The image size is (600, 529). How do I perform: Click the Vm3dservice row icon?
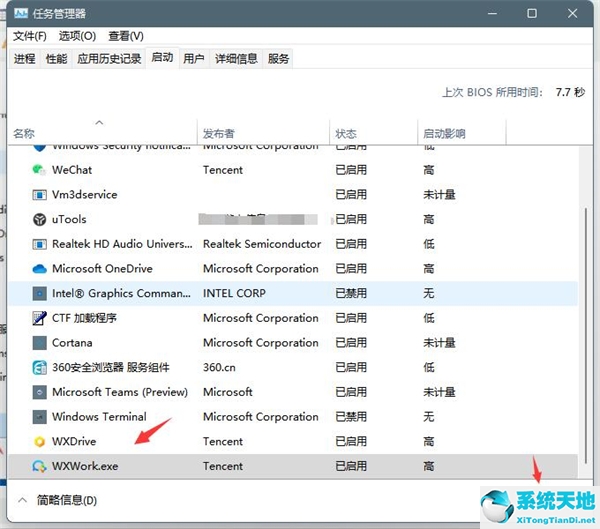point(39,194)
